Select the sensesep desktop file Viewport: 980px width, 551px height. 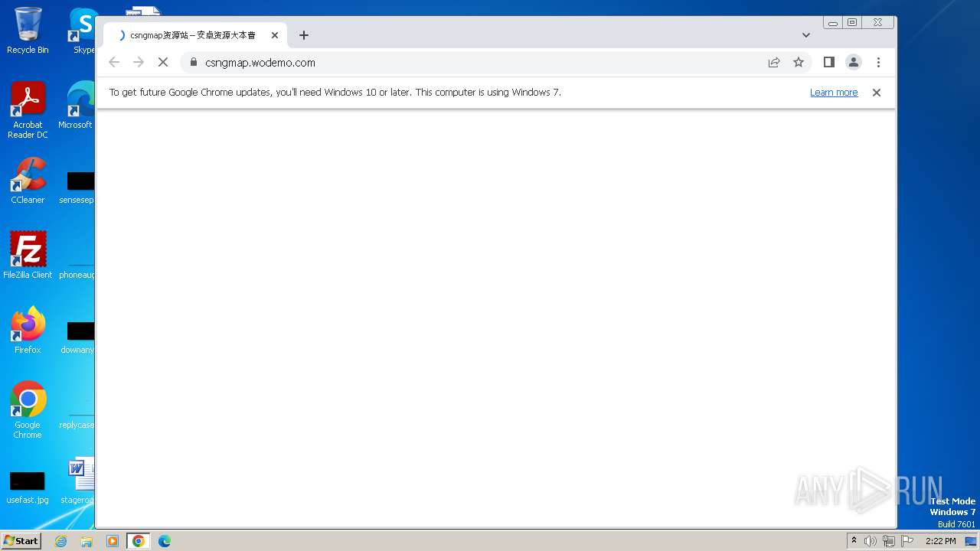click(x=77, y=187)
